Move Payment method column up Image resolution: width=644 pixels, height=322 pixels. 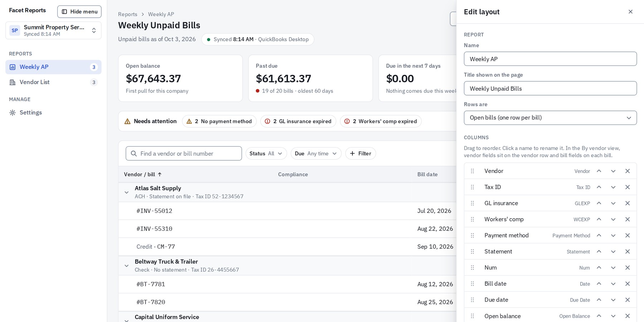pyautogui.click(x=599, y=235)
